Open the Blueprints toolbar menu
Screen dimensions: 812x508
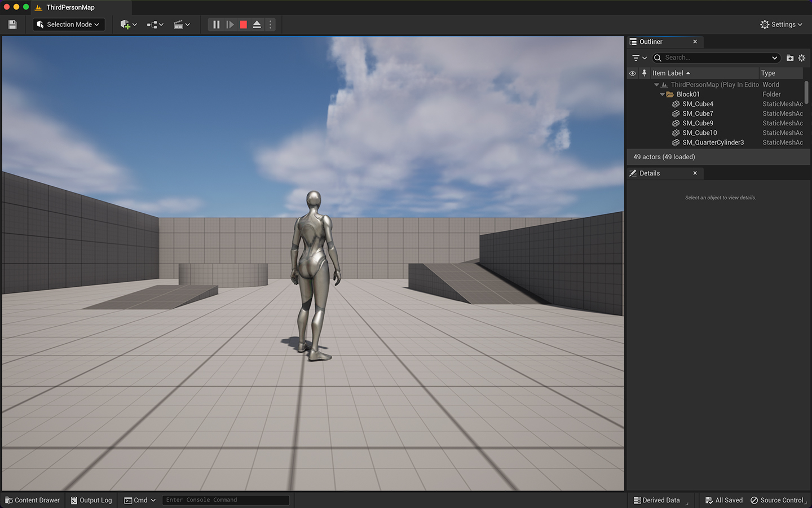pyautogui.click(x=155, y=24)
